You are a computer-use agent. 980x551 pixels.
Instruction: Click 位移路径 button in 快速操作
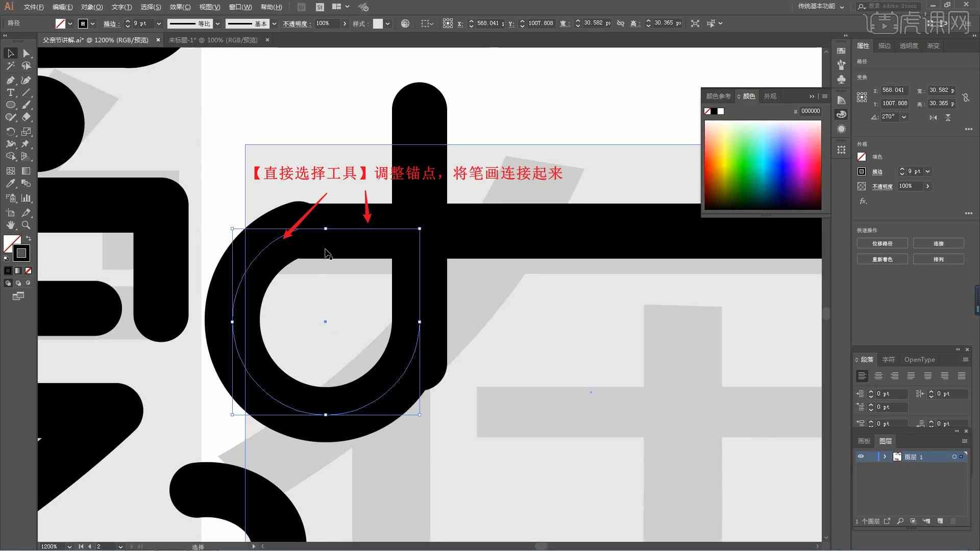coord(883,243)
